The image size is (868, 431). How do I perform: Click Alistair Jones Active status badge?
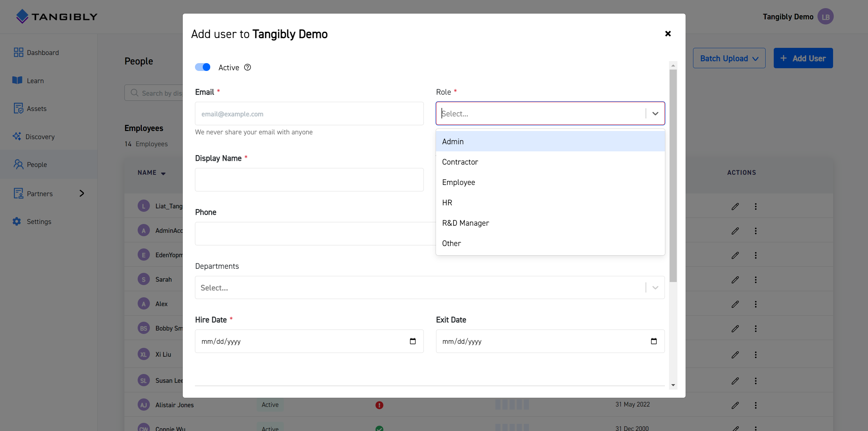(x=270, y=405)
